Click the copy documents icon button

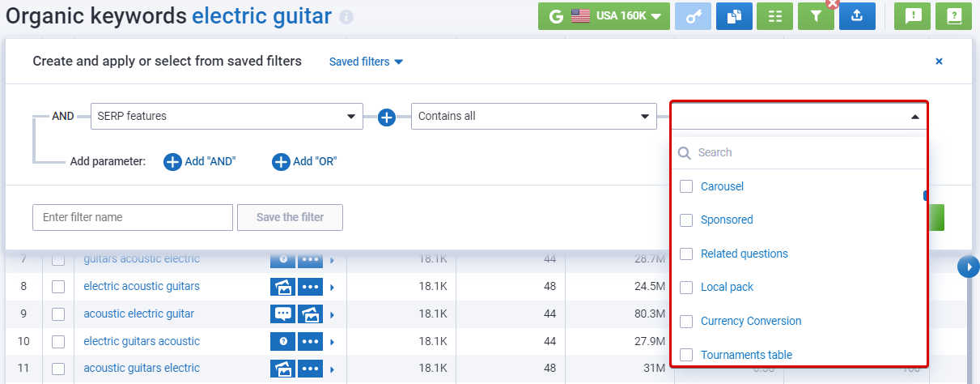[734, 16]
